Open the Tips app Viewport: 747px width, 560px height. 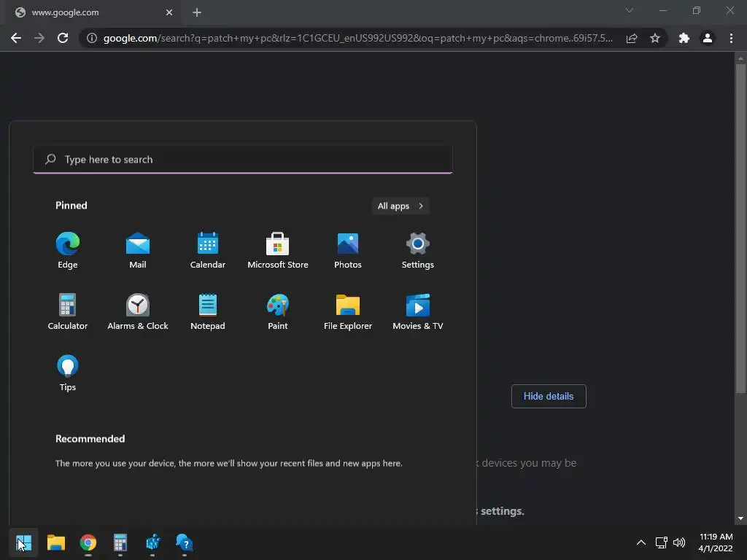pyautogui.click(x=68, y=373)
